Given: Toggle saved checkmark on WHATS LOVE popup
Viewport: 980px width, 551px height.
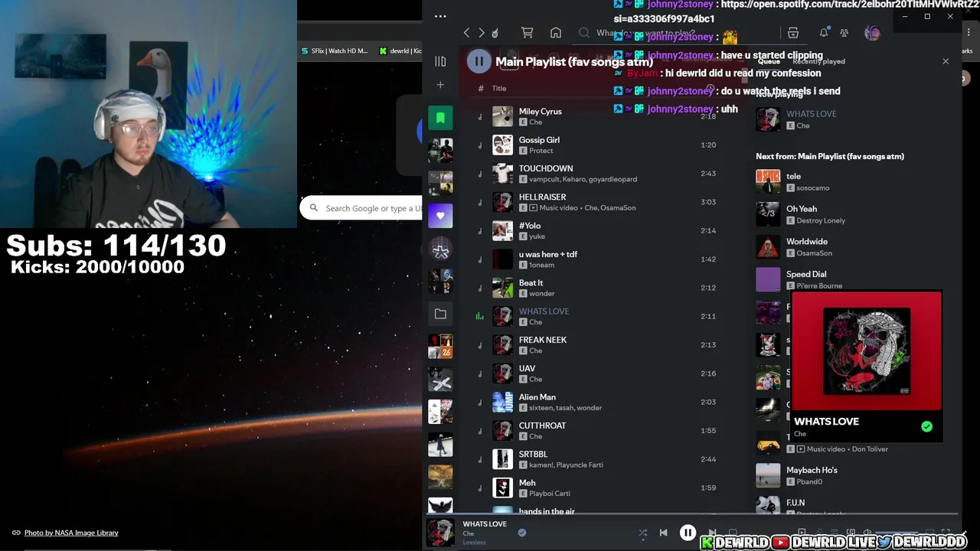Looking at the screenshot, I should [926, 426].
